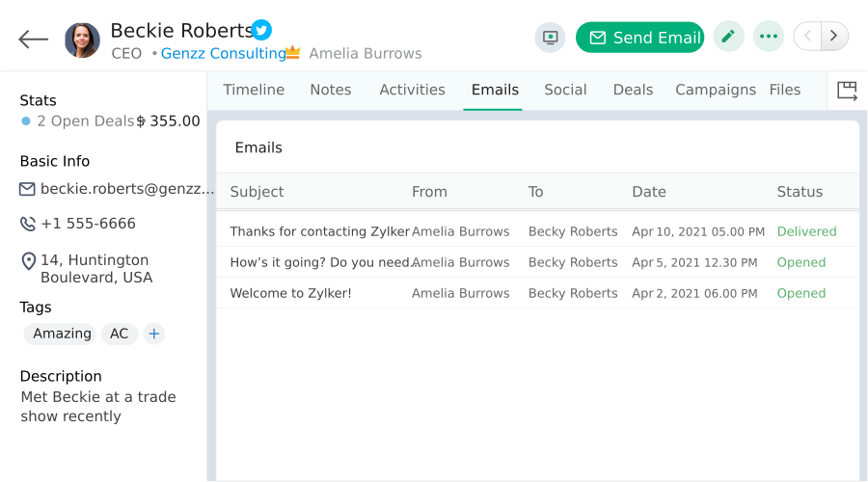Click the Send Email button

[x=640, y=37]
